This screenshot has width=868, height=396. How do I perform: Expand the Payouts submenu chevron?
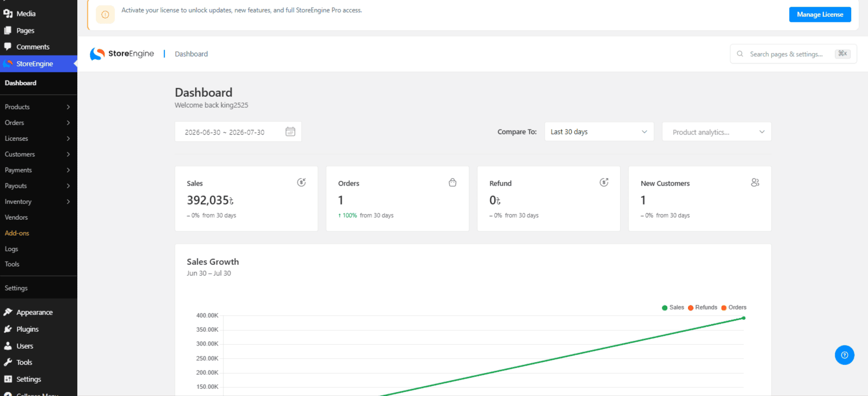tap(68, 186)
